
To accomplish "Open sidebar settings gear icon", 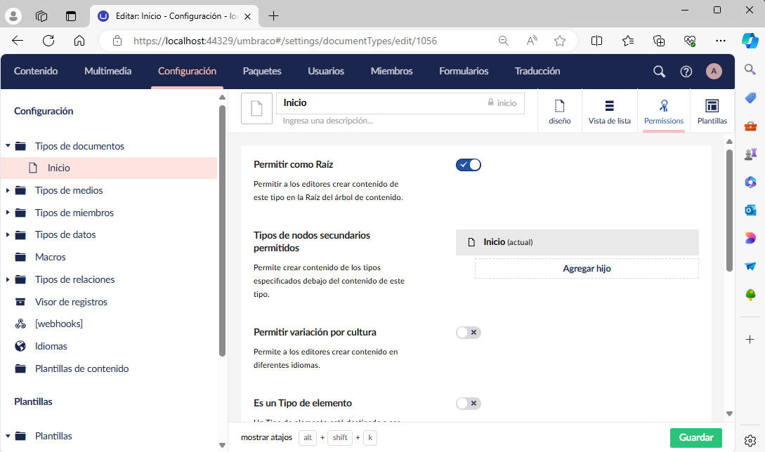I will click(x=750, y=441).
